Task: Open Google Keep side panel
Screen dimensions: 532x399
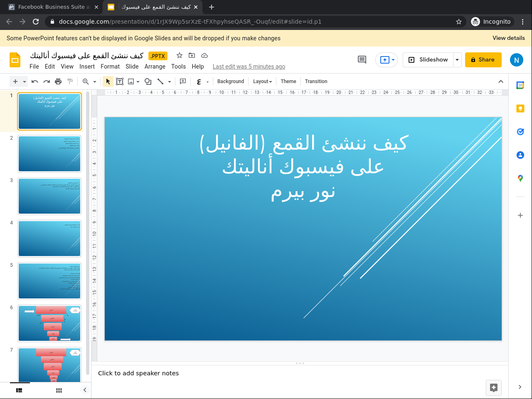Action: [520, 108]
